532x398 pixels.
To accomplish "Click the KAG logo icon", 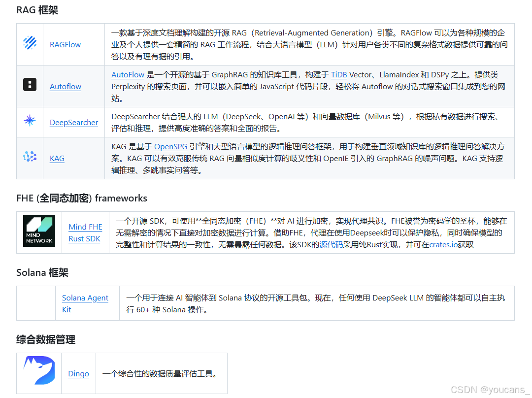I will click(x=30, y=157).
